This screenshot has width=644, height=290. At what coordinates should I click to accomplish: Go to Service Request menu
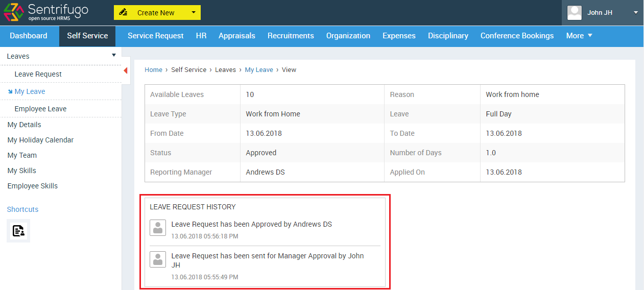coord(155,36)
